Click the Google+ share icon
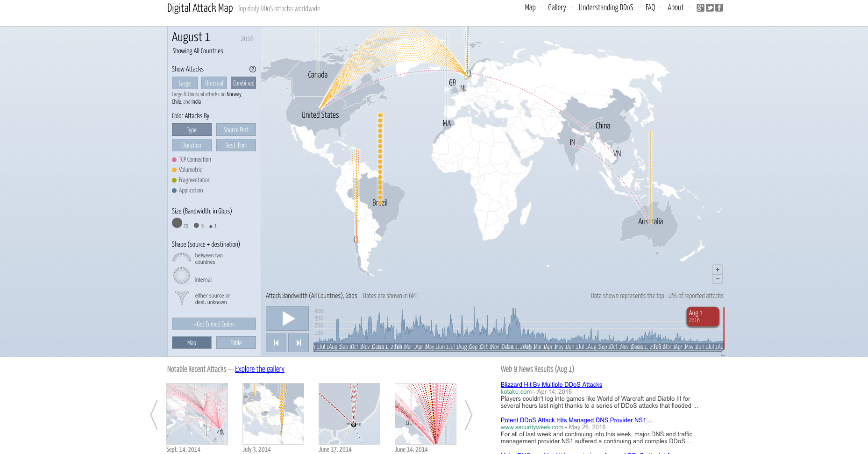This screenshot has height=454, width=868. (x=701, y=7)
